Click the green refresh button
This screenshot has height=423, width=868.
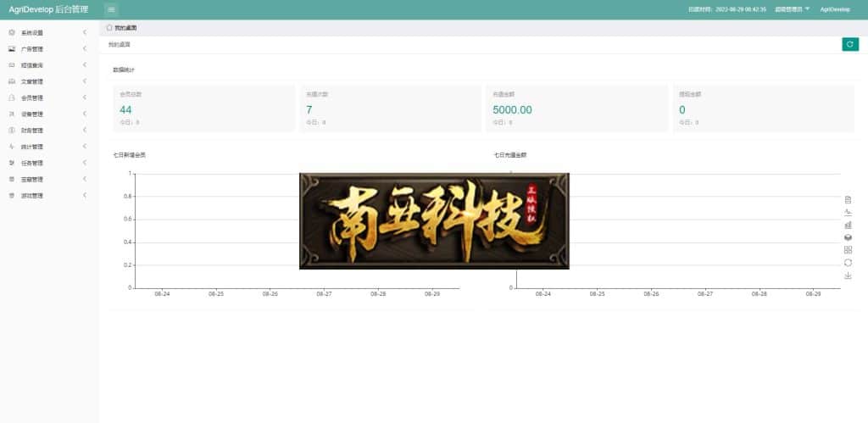click(x=849, y=44)
